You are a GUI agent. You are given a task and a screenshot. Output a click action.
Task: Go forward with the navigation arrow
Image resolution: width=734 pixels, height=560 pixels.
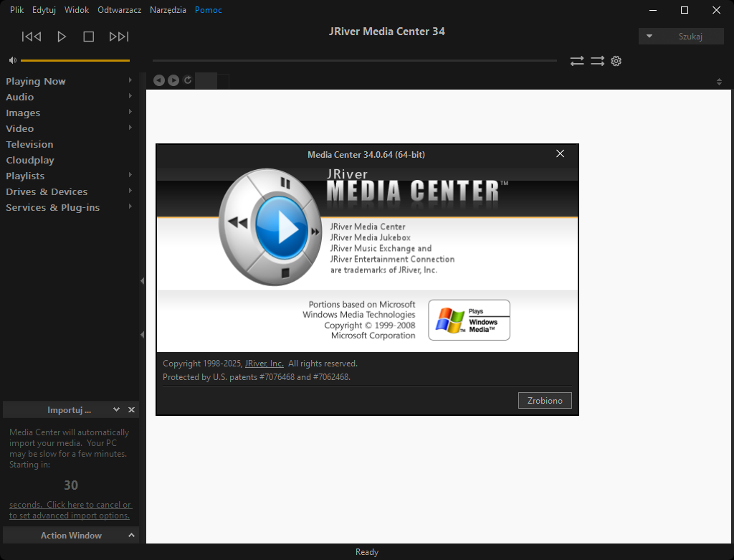pyautogui.click(x=173, y=80)
